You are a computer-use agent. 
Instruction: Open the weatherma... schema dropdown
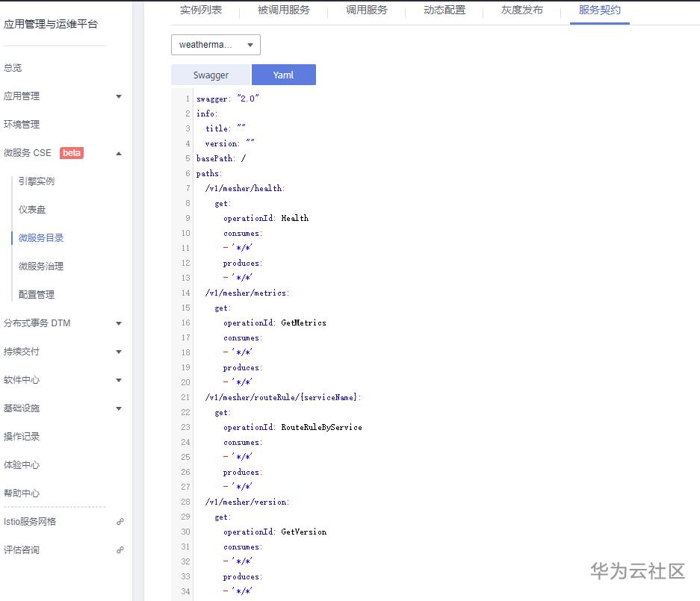click(x=216, y=45)
